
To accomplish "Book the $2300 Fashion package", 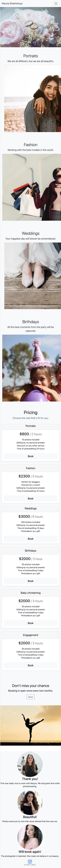I will coord(30,498).
